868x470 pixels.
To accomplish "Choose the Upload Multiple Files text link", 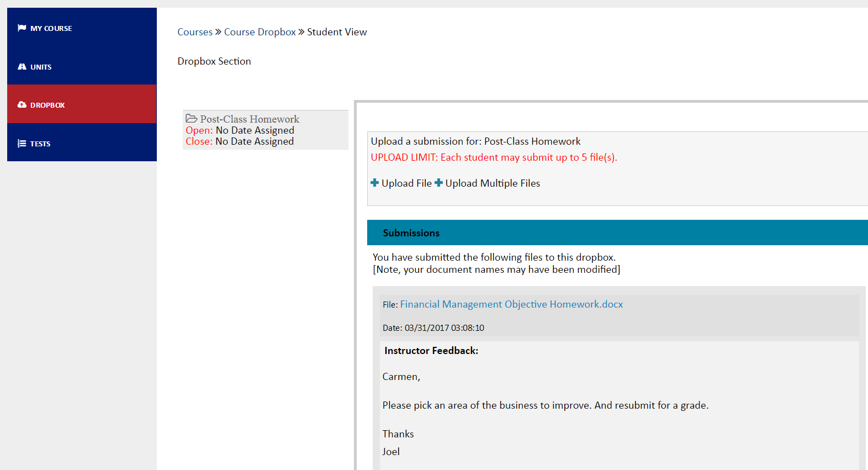I will pyautogui.click(x=493, y=183).
